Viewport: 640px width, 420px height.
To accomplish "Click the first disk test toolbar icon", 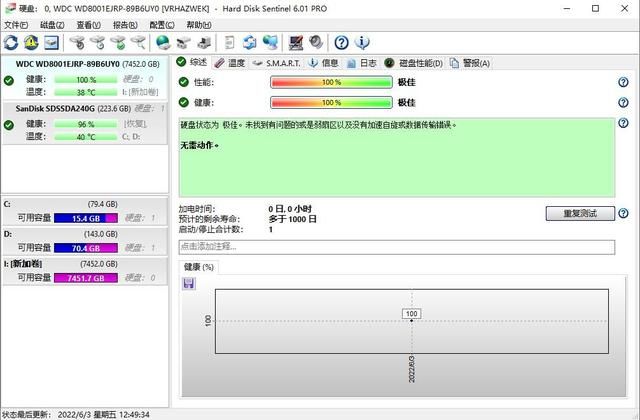I will pos(77,42).
